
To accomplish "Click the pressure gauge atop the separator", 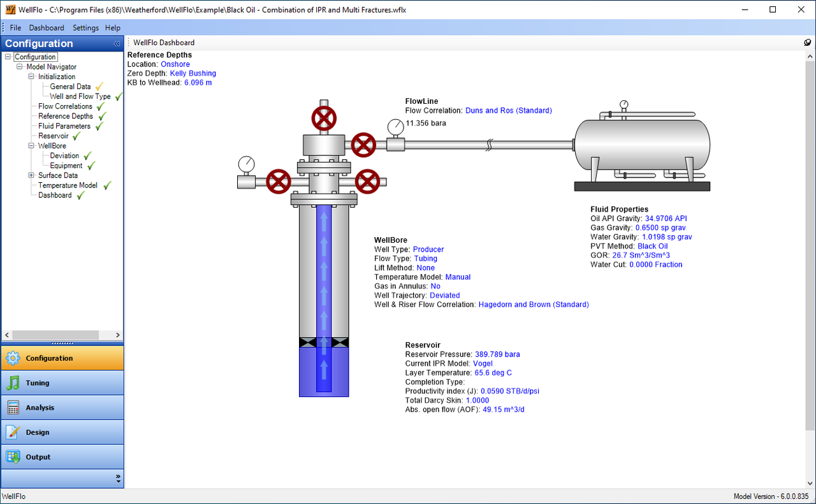I will click(x=623, y=104).
